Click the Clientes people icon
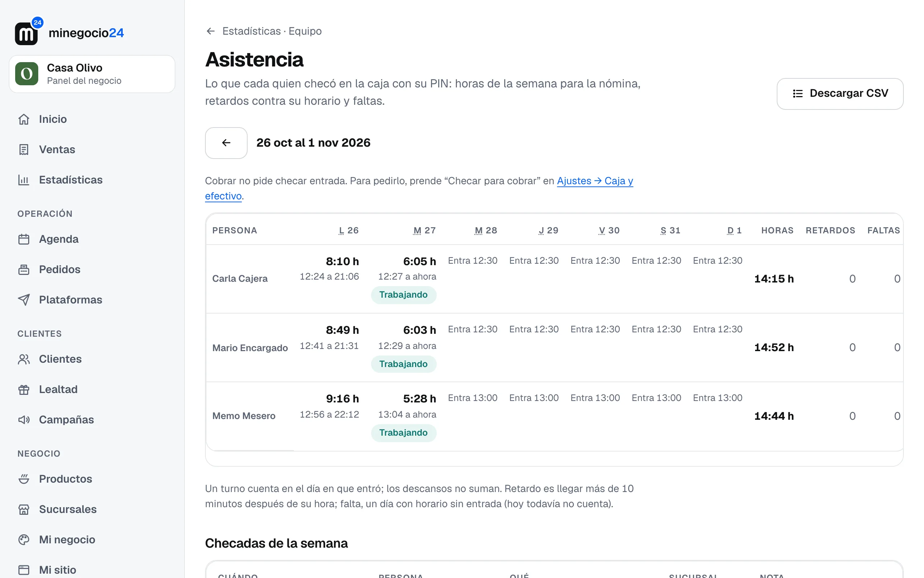Viewport: 924px width, 578px height. [24, 359]
